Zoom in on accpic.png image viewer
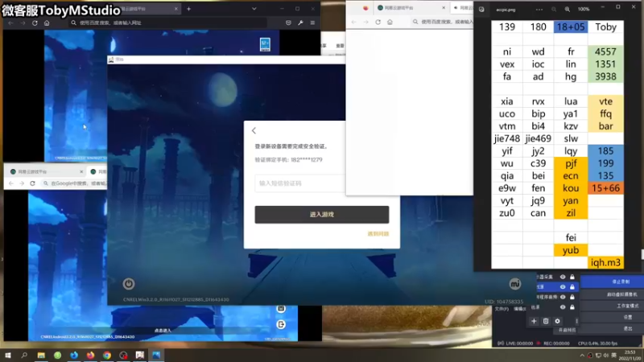Image resolution: width=644 pixels, height=362 pixels. (568, 9)
